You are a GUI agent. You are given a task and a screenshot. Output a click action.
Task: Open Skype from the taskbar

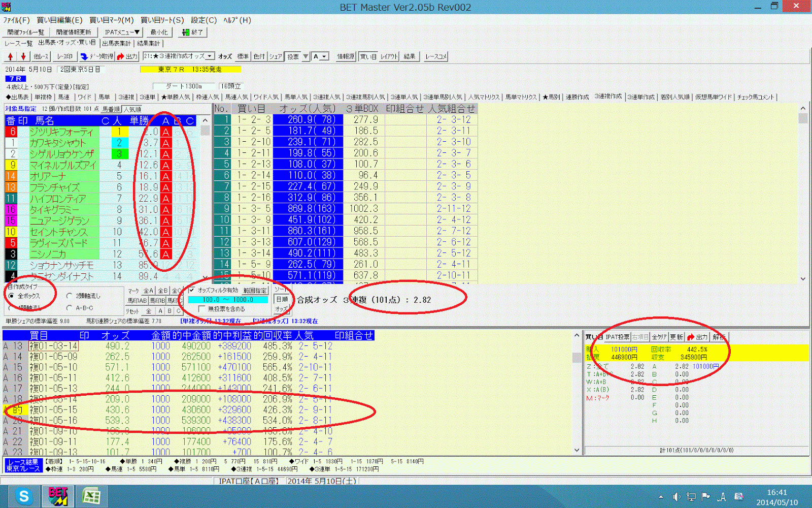pyautogui.click(x=24, y=496)
